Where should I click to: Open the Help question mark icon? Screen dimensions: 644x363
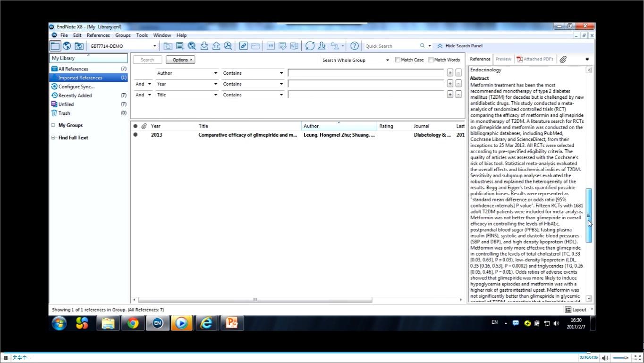[355, 46]
